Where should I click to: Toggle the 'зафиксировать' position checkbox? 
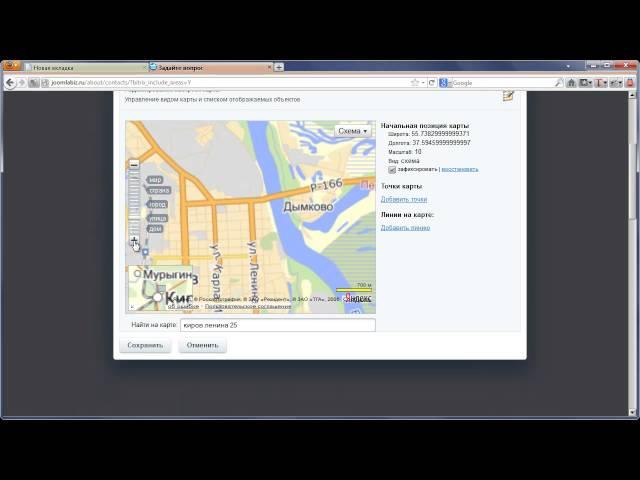click(392, 169)
